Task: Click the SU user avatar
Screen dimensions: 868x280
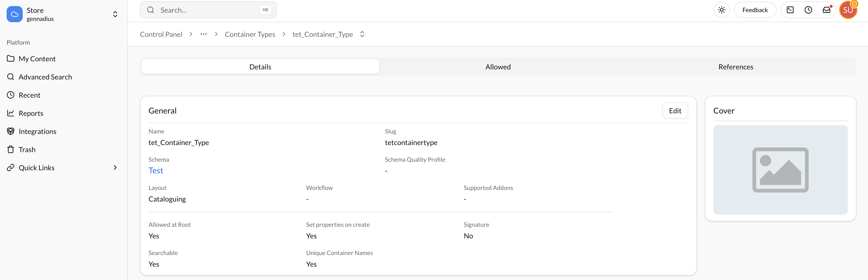Action: (848, 10)
